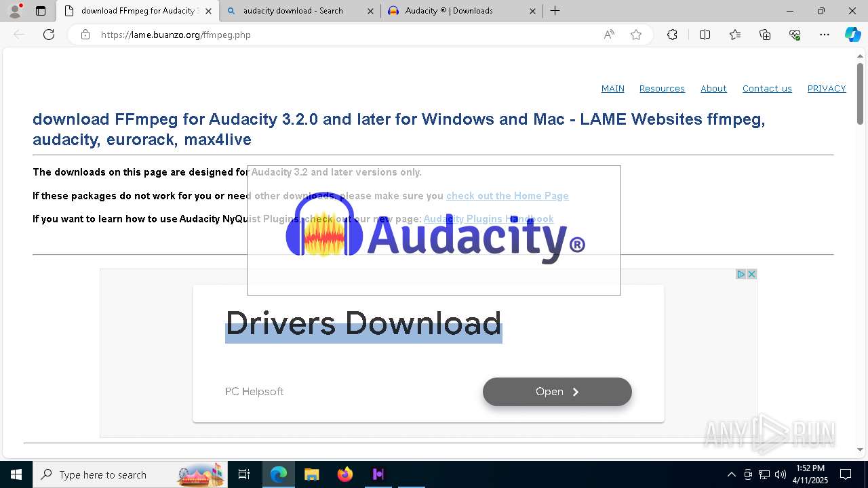Click the scrollbar up arrow

click(861, 56)
